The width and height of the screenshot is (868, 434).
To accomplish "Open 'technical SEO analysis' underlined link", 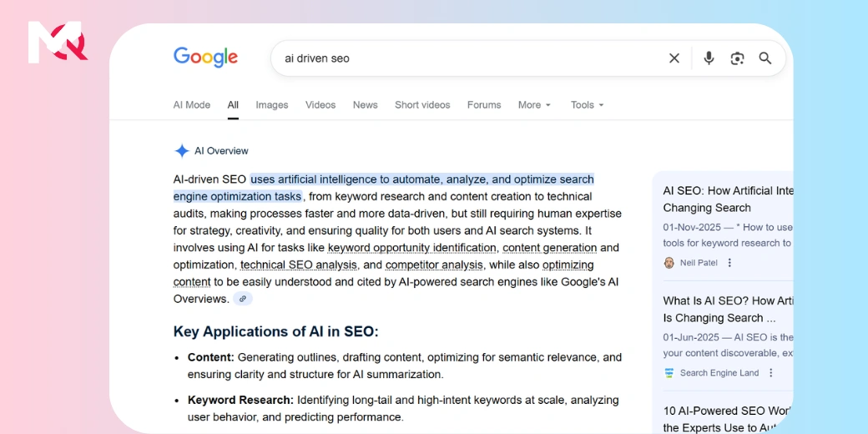I will point(299,265).
